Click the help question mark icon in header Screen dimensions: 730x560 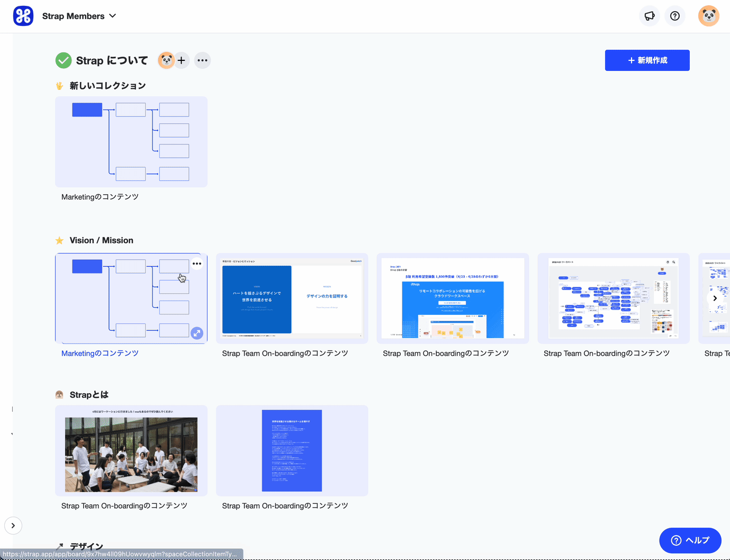click(675, 16)
